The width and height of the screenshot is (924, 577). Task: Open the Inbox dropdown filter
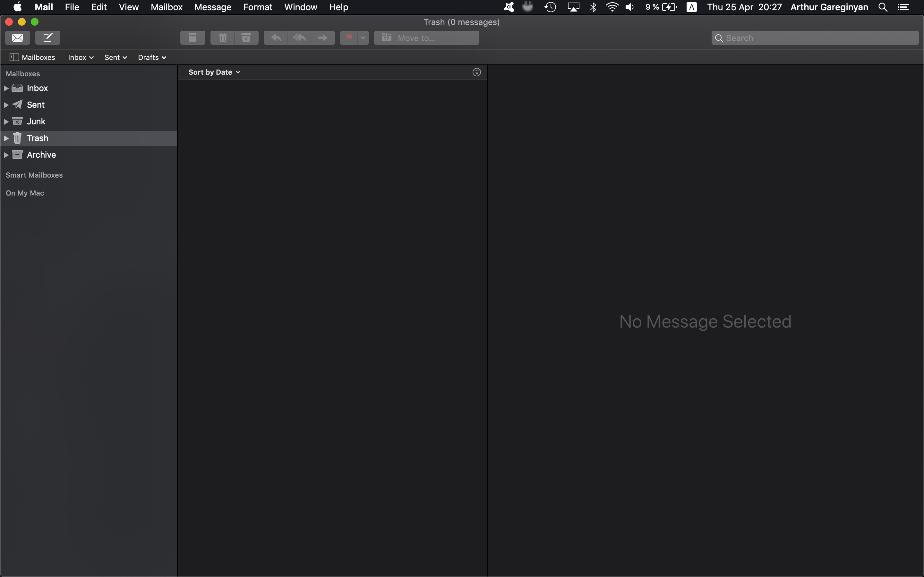click(x=80, y=57)
